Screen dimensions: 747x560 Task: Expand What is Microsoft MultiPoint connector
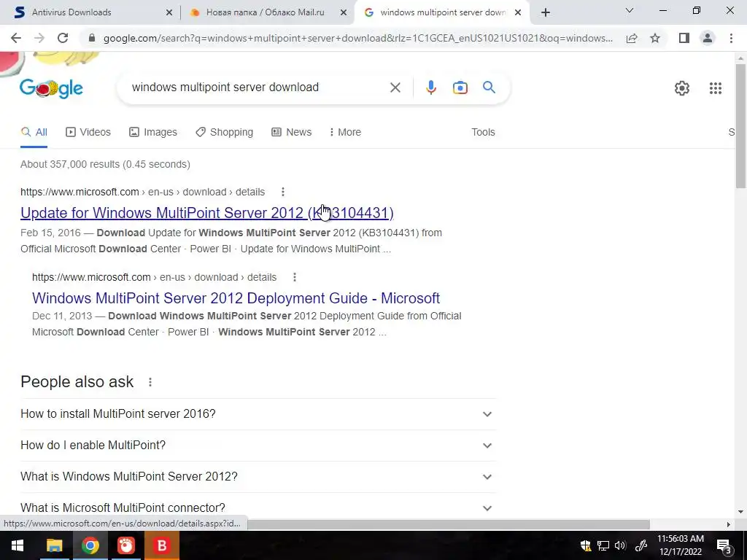(x=258, y=507)
